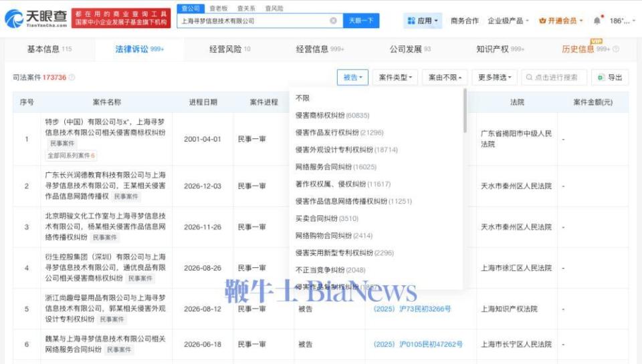642x364 pixels.
Task: Open the 特步（中国）有限公司 case name
Action: click(105, 127)
